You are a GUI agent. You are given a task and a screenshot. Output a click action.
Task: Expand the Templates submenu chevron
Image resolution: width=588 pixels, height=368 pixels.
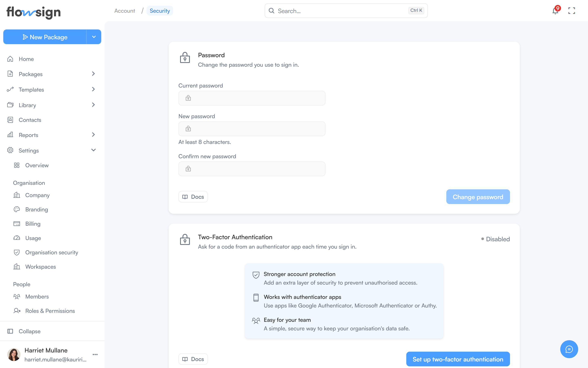94,89
